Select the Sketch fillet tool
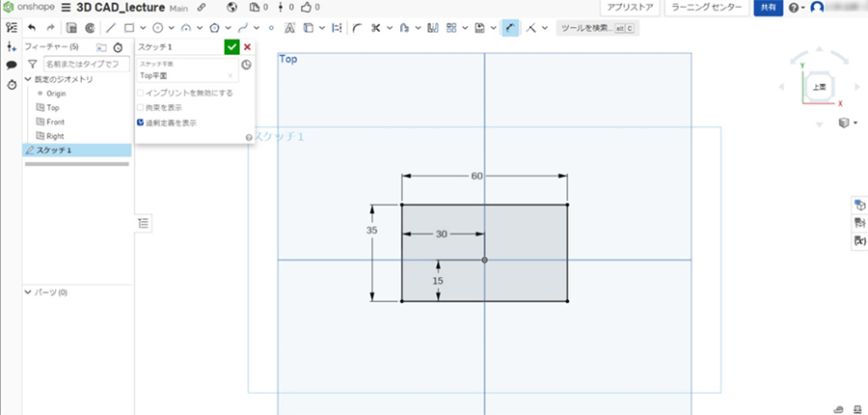 (357, 28)
